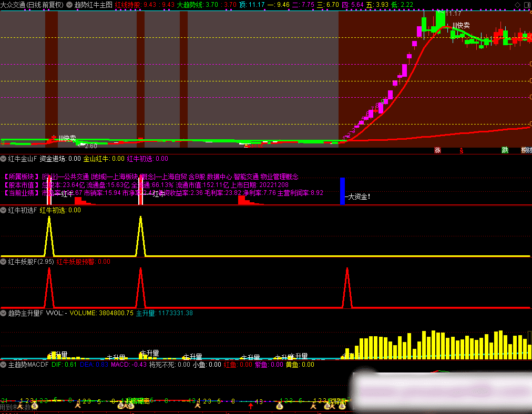532x414 pixels.
Task: Click the third yellow peak in 红牛妖股F's neighbor—first yellow 红牛初选 spike
Action: pos(49,220)
